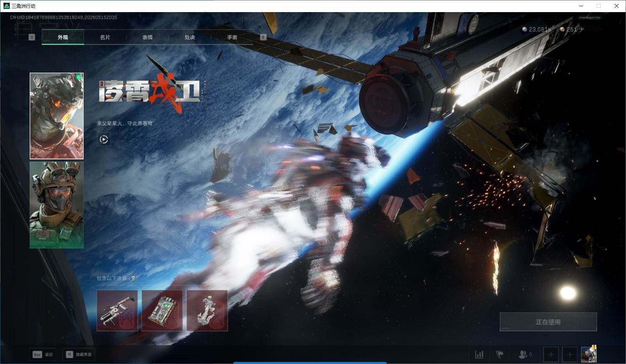Switch to the 外观 tab

click(63, 37)
